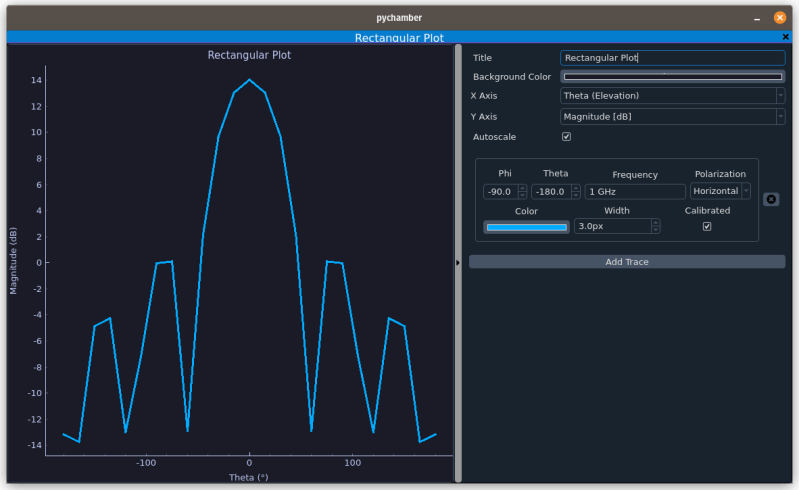This screenshot has width=799, height=490.
Task: Focus the Title input field
Action: pos(672,58)
